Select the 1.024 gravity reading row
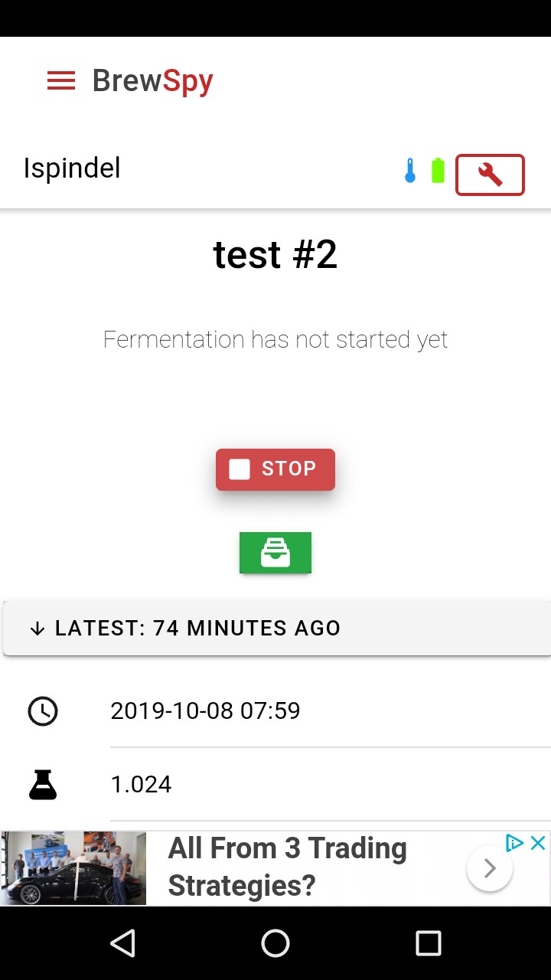551x980 pixels. (275, 785)
